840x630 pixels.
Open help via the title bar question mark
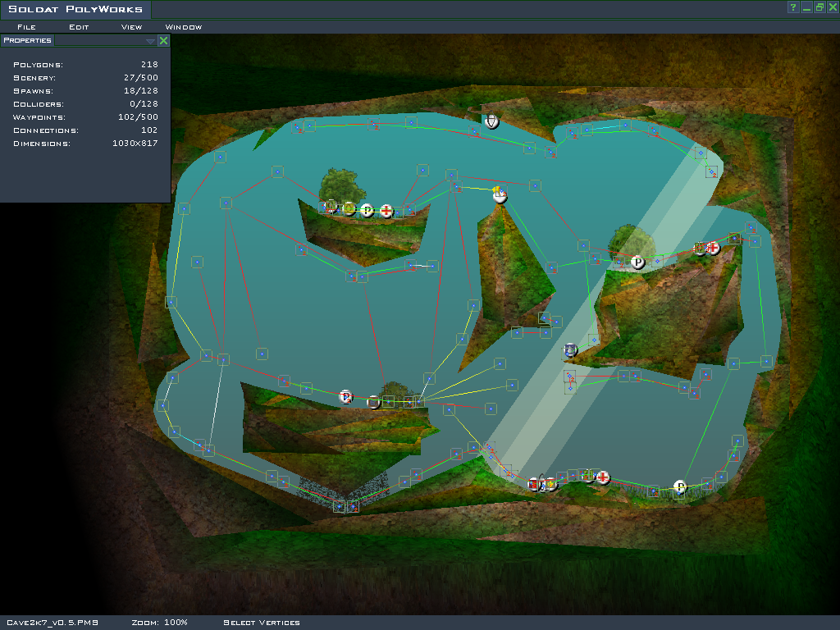click(x=793, y=7)
